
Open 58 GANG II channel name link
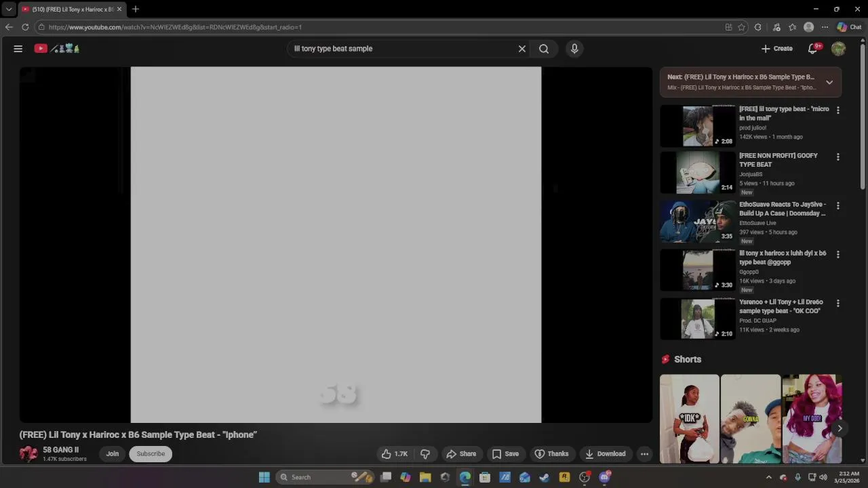(60, 450)
